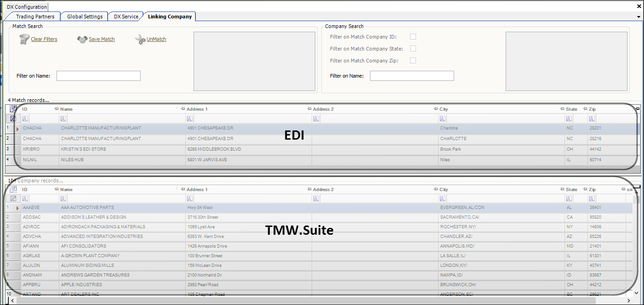
Task: Open the tab list dropdown arrow beside the tabs
Action: click(638, 17)
